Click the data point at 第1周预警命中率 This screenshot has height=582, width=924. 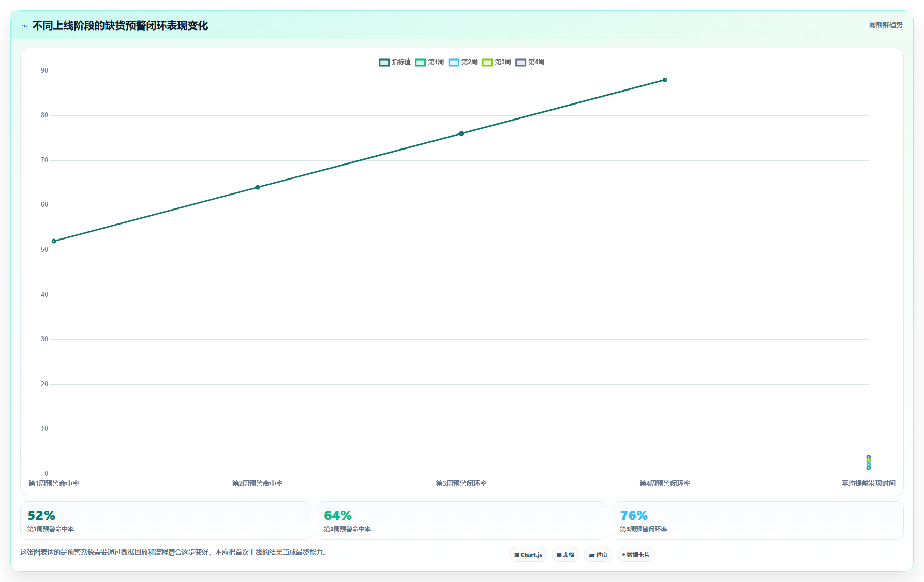coord(54,241)
